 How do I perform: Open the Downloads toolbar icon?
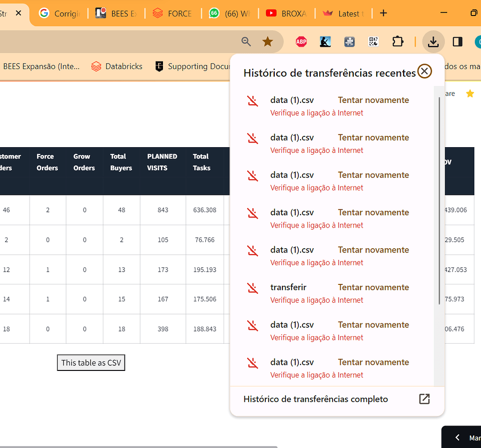point(433,42)
